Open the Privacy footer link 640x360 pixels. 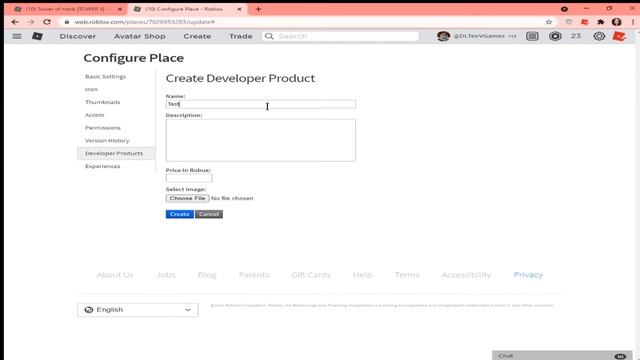pyautogui.click(x=528, y=275)
